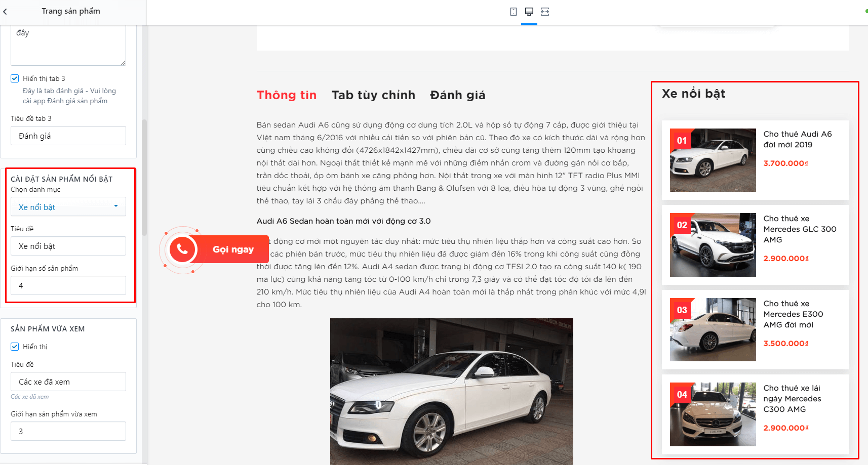The width and height of the screenshot is (868, 465).
Task: Switch to the Tab tùy chỉnh tab
Action: point(373,95)
